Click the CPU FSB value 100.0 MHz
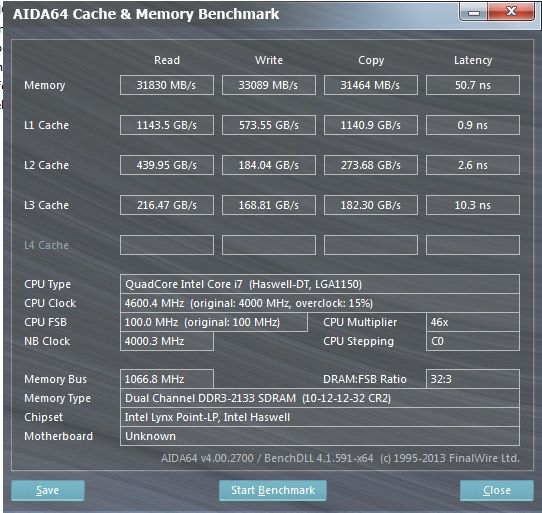Image resolution: width=542 pixels, height=513 pixels. tap(214, 322)
